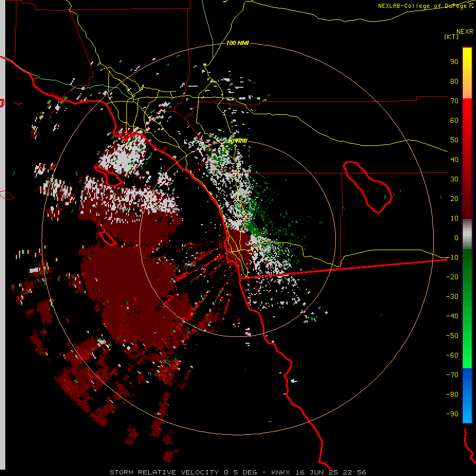476x476 pixels.
Task: Pick the blue bottom segment of color scale
Action: coord(467,396)
